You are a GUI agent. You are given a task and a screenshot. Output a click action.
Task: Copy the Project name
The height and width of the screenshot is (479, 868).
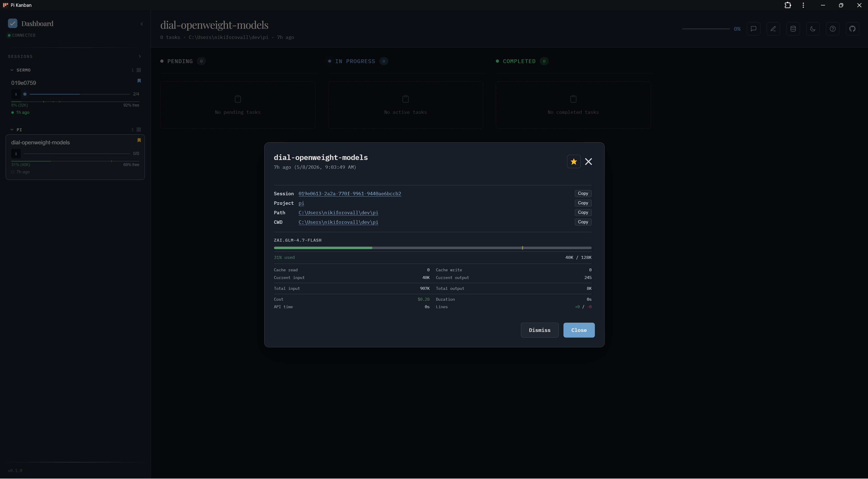point(583,203)
